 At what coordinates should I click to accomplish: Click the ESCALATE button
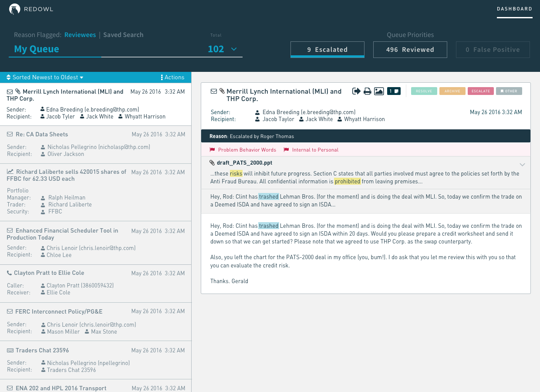pos(480,91)
